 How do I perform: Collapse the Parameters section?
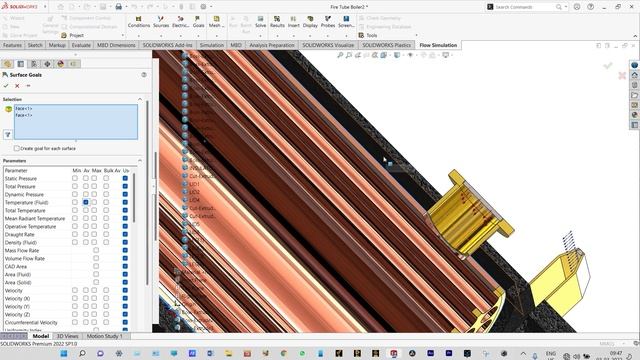[140, 161]
